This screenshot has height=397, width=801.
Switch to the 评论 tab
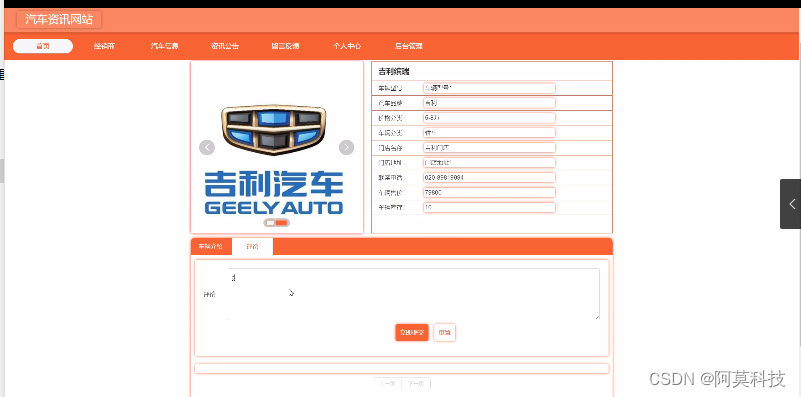252,246
